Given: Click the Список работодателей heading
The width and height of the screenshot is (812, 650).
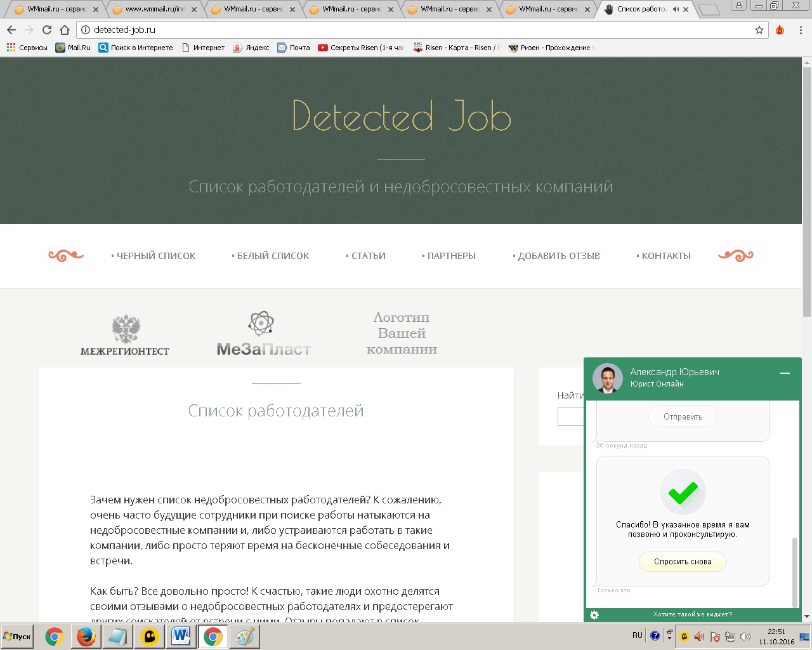Looking at the screenshot, I should [276, 411].
